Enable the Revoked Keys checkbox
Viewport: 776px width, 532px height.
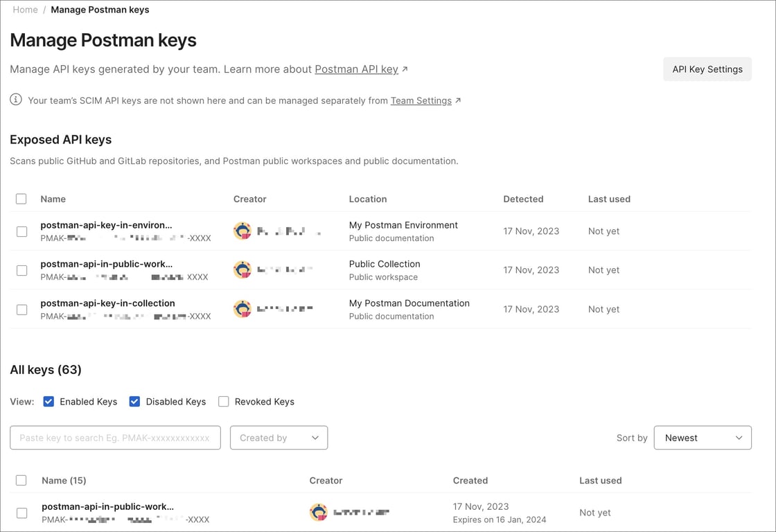click(223, 401)
